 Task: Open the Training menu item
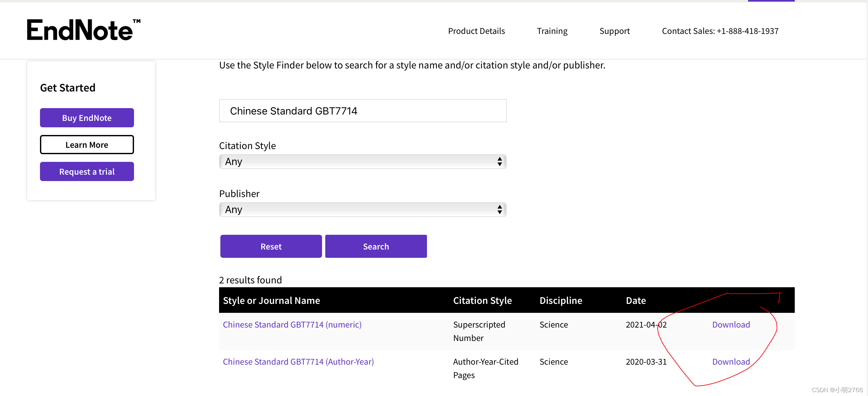[552, 31]
